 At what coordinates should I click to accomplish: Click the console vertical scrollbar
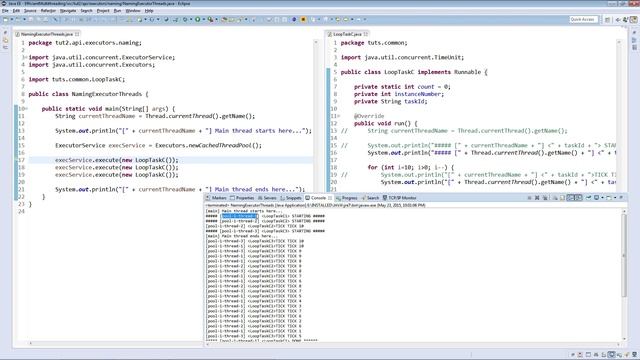(624, 257)
